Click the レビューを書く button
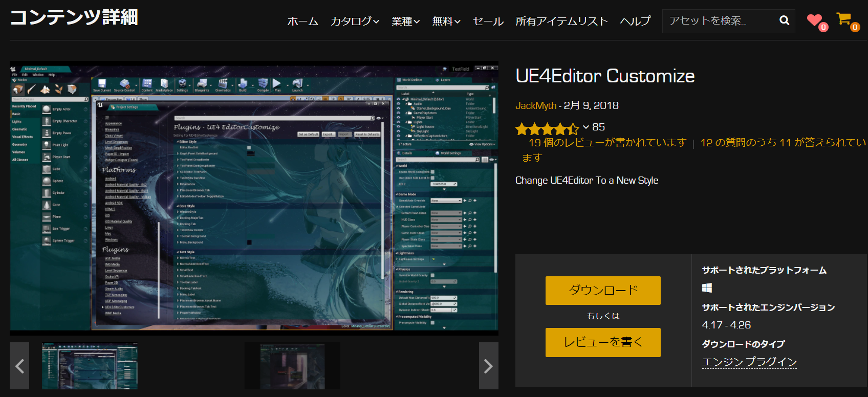The width and height of the screenshot is (868, 397). (x=603, y=342)
